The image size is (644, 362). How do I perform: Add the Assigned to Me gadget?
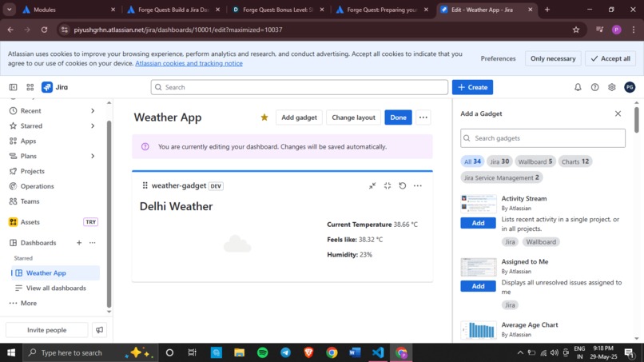pos(478,286)
